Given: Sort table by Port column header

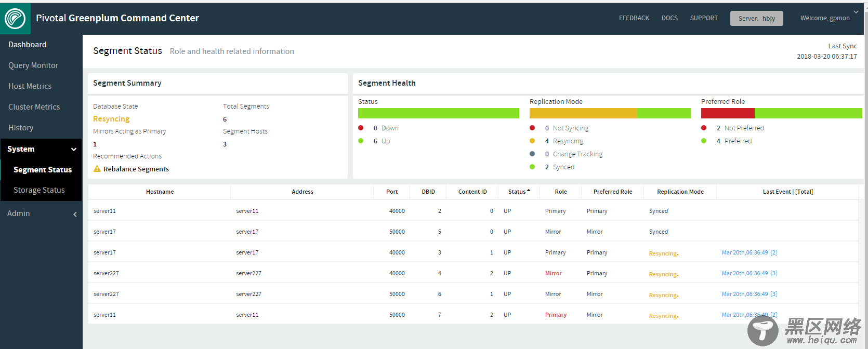Looking at the screenshot, I should 392,192.
